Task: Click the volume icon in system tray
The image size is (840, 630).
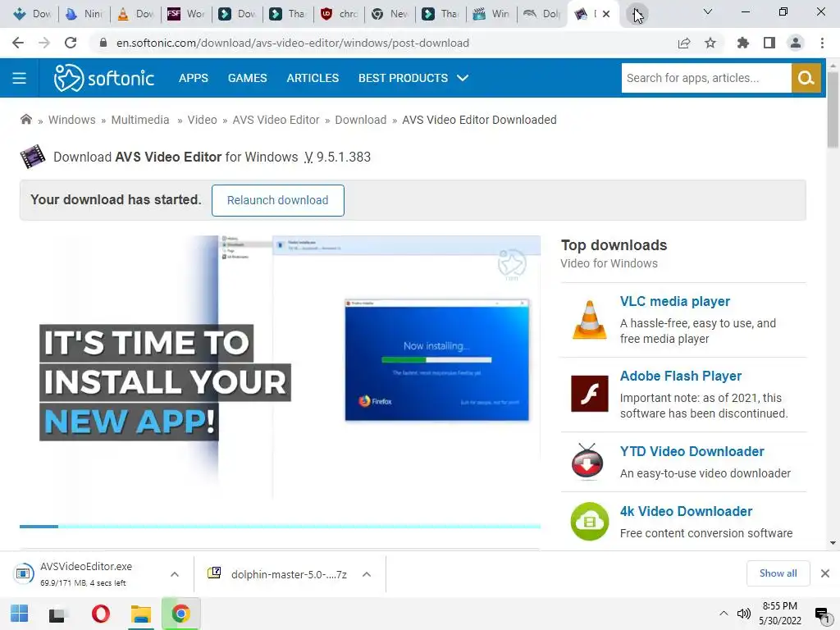Action: pos(743,614)
